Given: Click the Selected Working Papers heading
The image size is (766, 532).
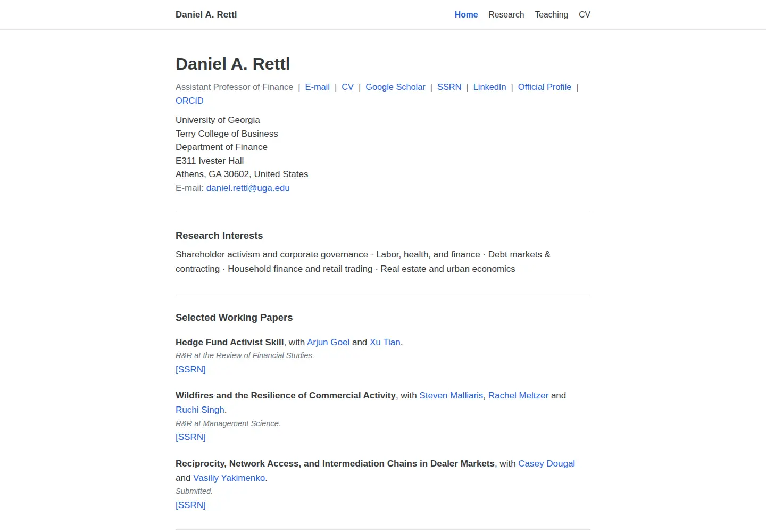Looking at the screenshot, I should coord(234,318).
